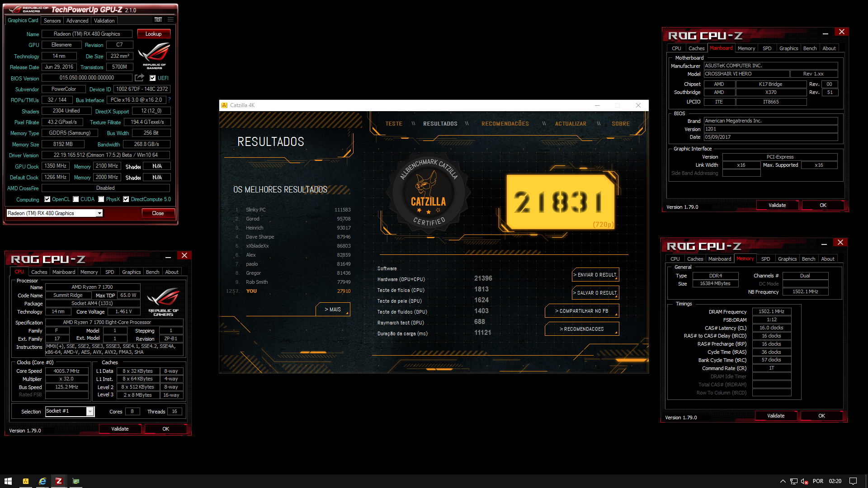868x488 pixels.
Task: Toggle the PhysX checkbox
Action: pyautogui.click(x=101, y=199)
